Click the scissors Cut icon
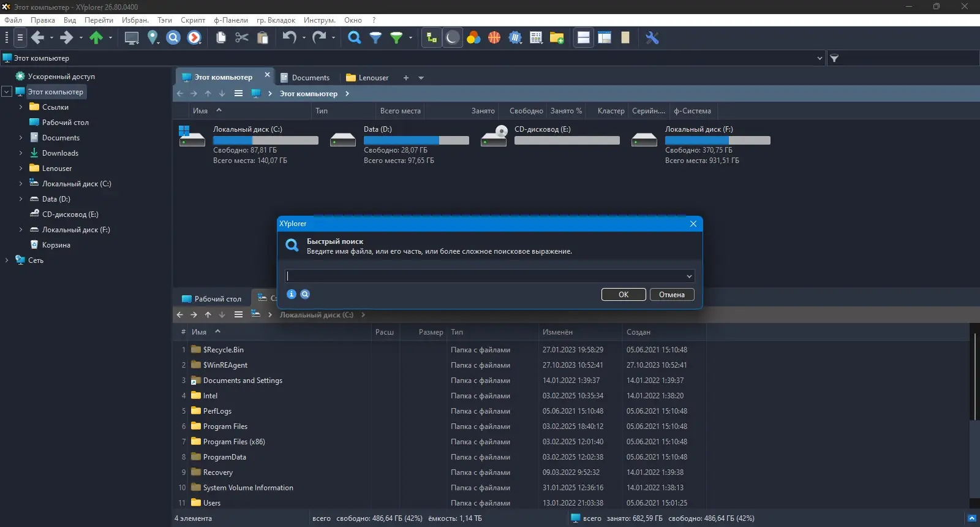 tap(242, 38)
